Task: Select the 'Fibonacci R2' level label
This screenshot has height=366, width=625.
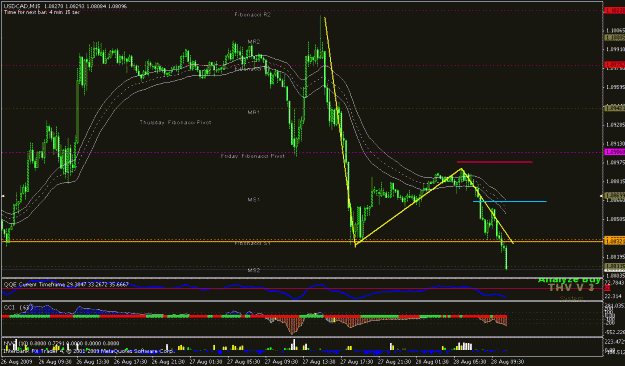Action: [x=253, y=14]
